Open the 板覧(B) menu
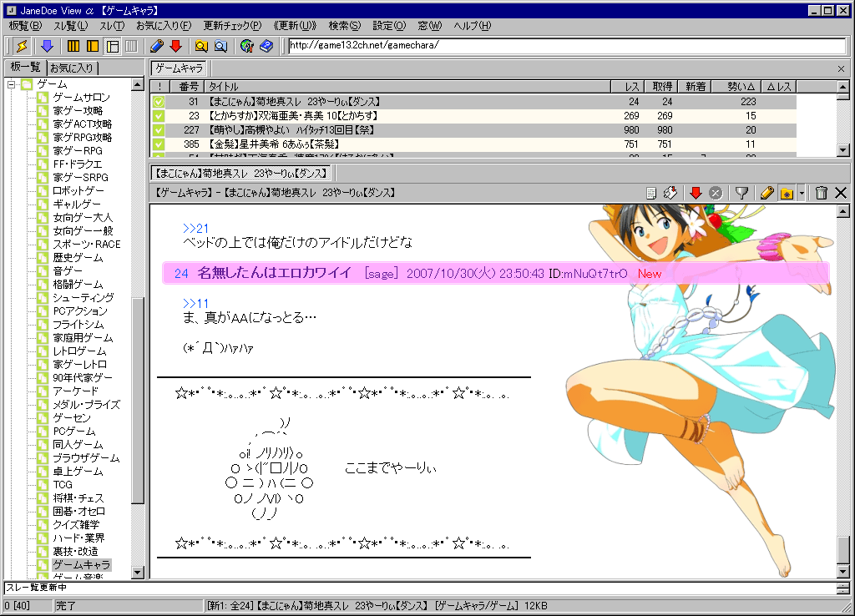This screenshot has width=855, height=616. (x=25, y=26)
